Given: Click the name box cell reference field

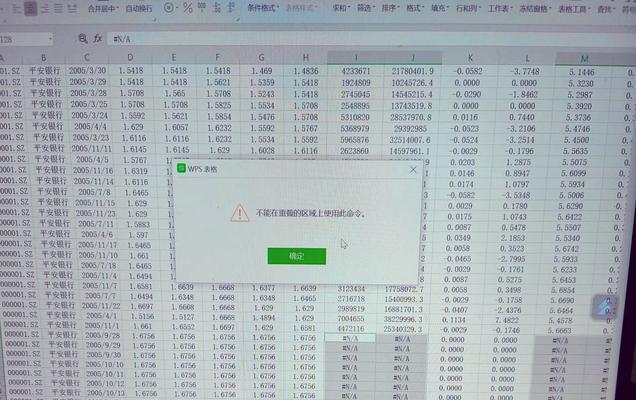Looking at the screenshot, I should pyautogui.click(x=22, y=39).
